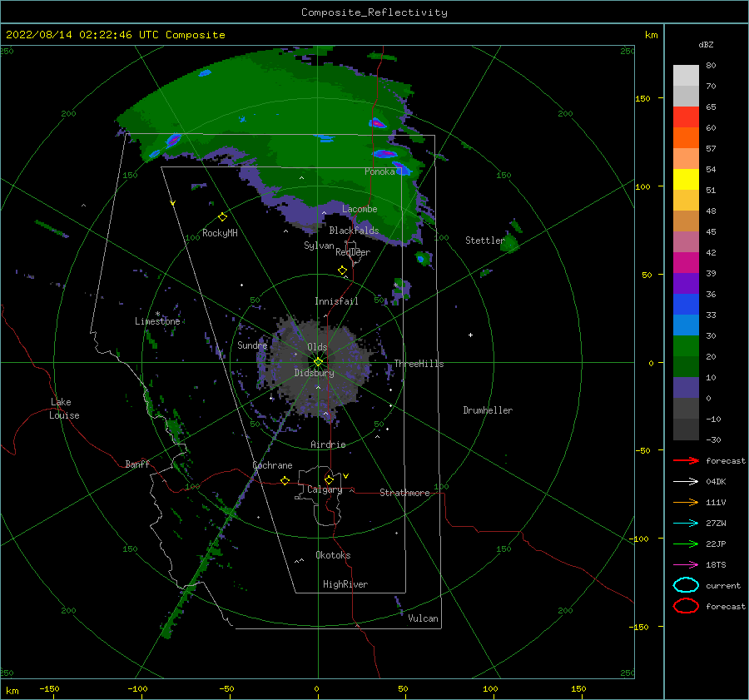Click the dBZ legend heading

pos(706,44)
